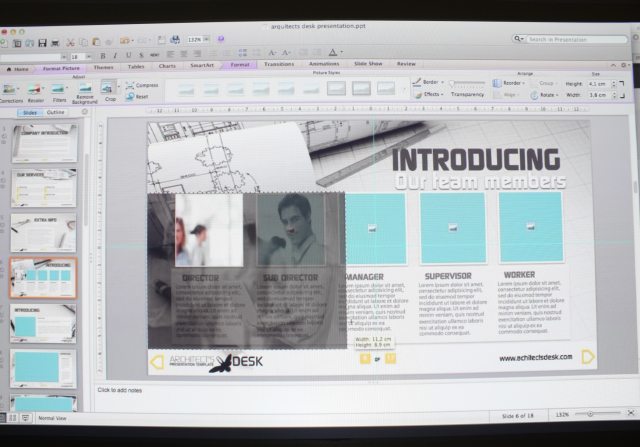Screen dimensions: 640x447
Task: Click the font color triangle A icon
Action: pos(333,52)
